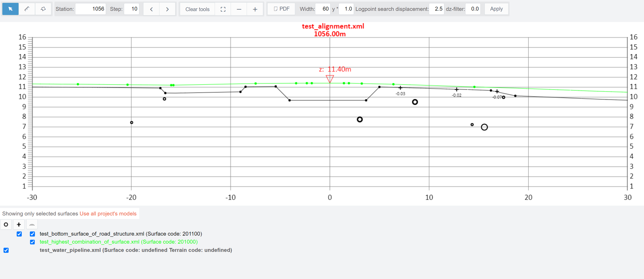Go to next station arrow
644x279 pixels.
(167, 9)
